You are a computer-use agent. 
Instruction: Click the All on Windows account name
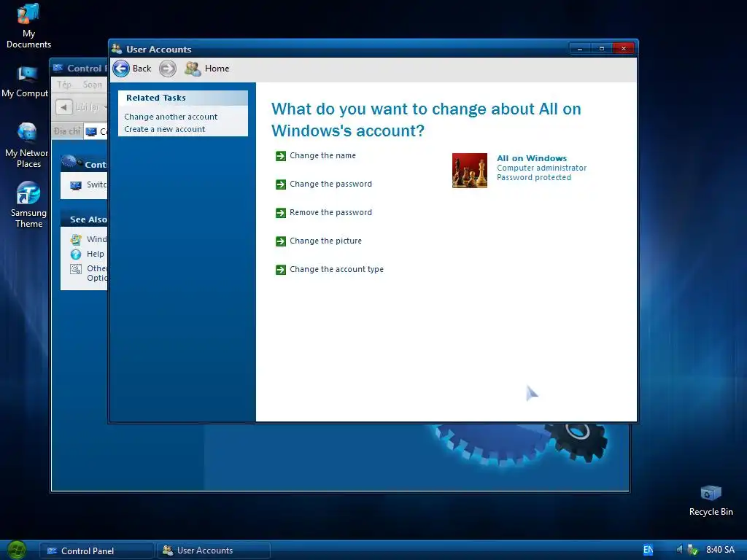click(532, 158)
